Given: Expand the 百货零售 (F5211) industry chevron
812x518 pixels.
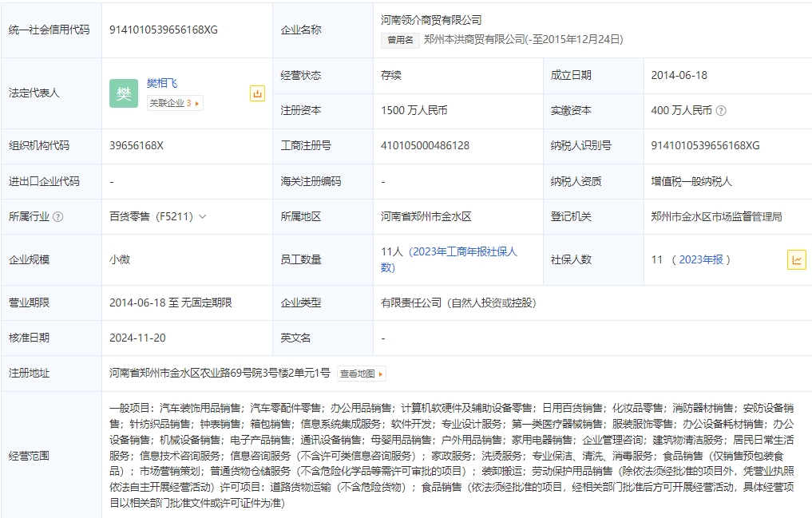Looking at the screenshot, I should (x=202, y=216).
